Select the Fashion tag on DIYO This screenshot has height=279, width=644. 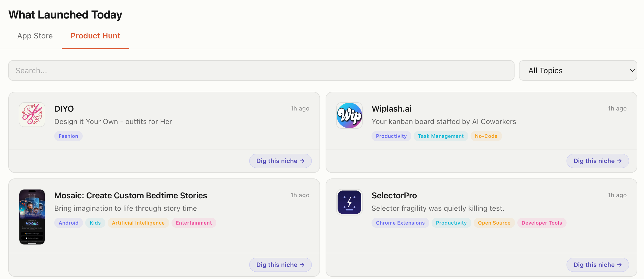(68, 136)
